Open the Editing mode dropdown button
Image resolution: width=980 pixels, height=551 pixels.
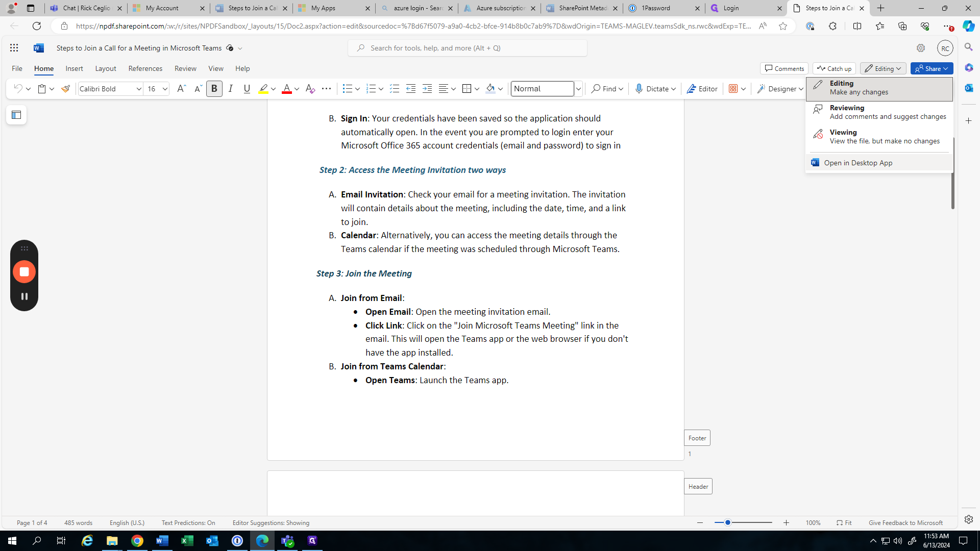pyautogui.click(x=883, y=68)
